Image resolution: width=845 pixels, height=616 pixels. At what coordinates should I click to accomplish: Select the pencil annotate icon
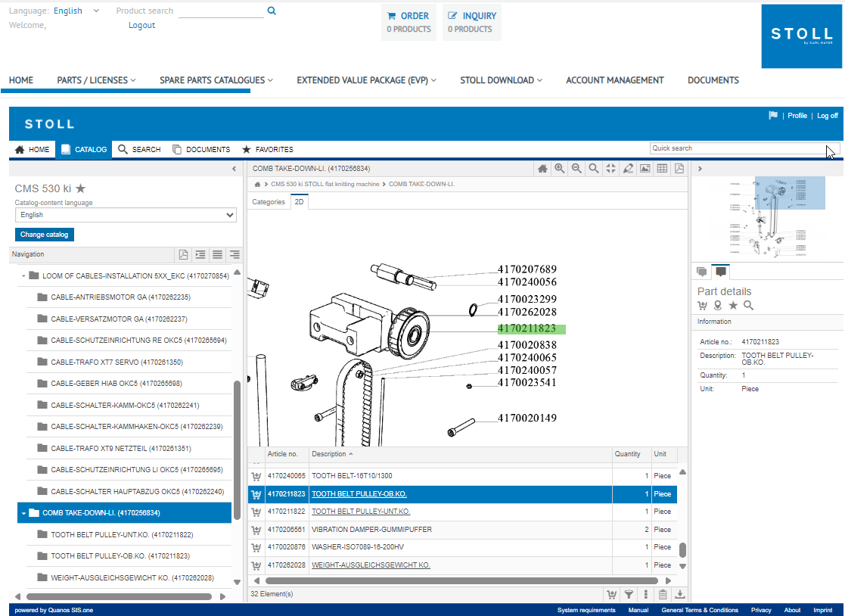coord(628,169)
